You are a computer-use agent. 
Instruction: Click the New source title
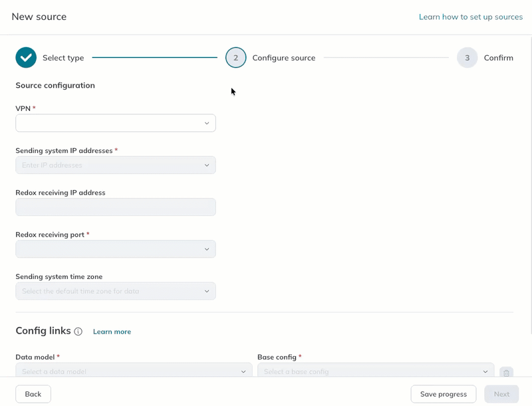click(39, 17)
